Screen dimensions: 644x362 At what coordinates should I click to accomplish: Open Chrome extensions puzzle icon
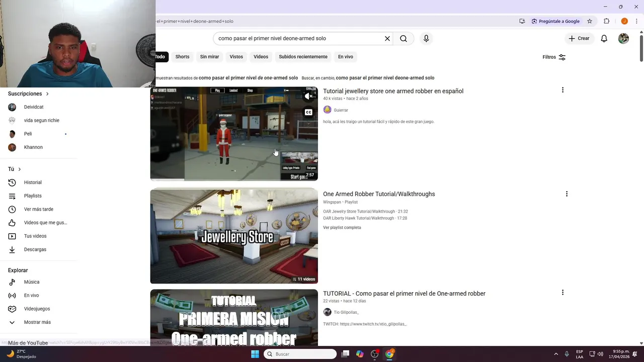click(606, 21)
